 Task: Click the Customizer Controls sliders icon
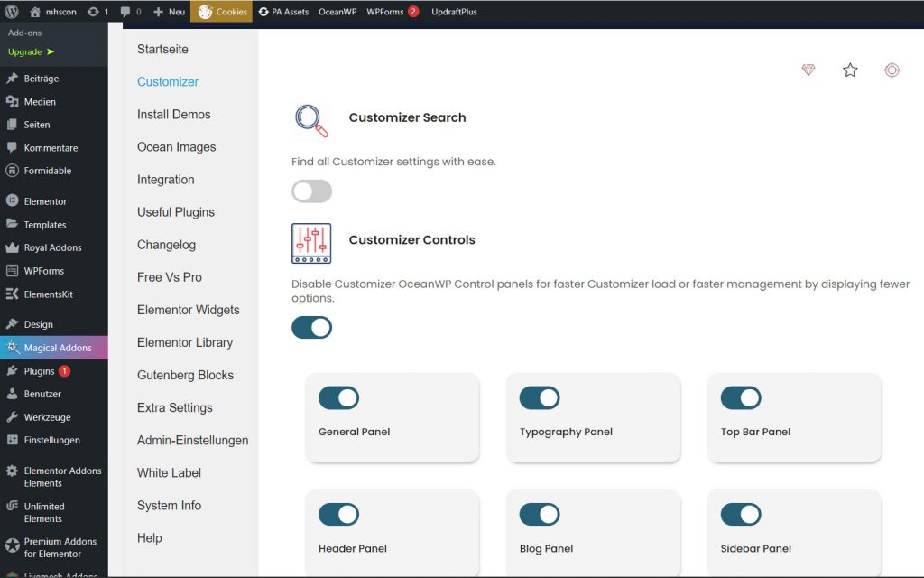point(311,243)
